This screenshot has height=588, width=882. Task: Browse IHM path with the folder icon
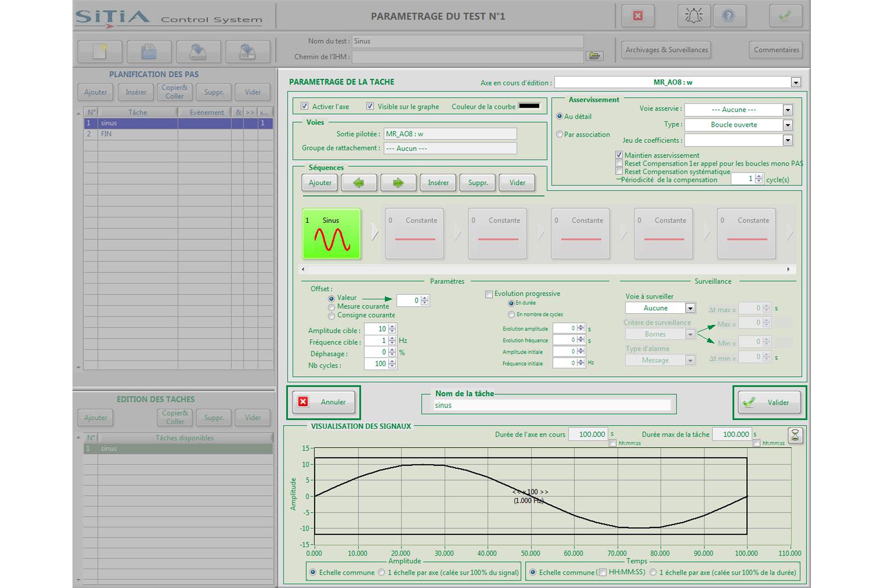pos(594,56)
